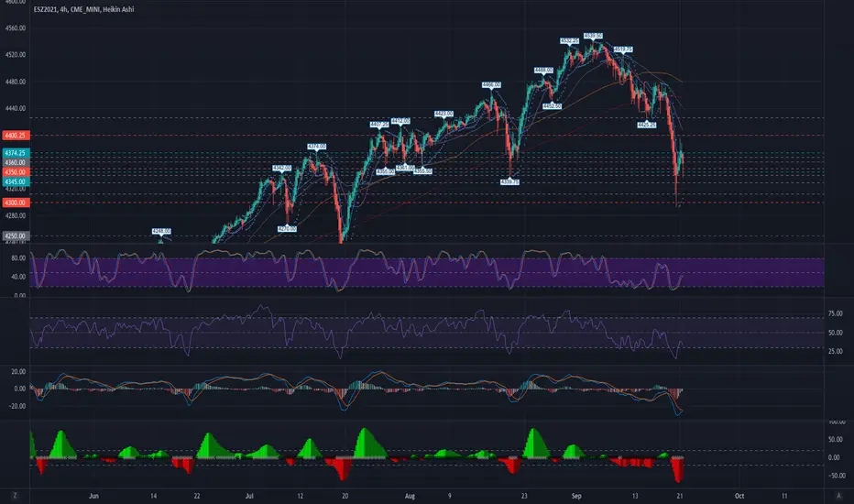Click the 4423.00 pivot high label
Viewport: 854px width, 504px height.
[x=443, y=114]
